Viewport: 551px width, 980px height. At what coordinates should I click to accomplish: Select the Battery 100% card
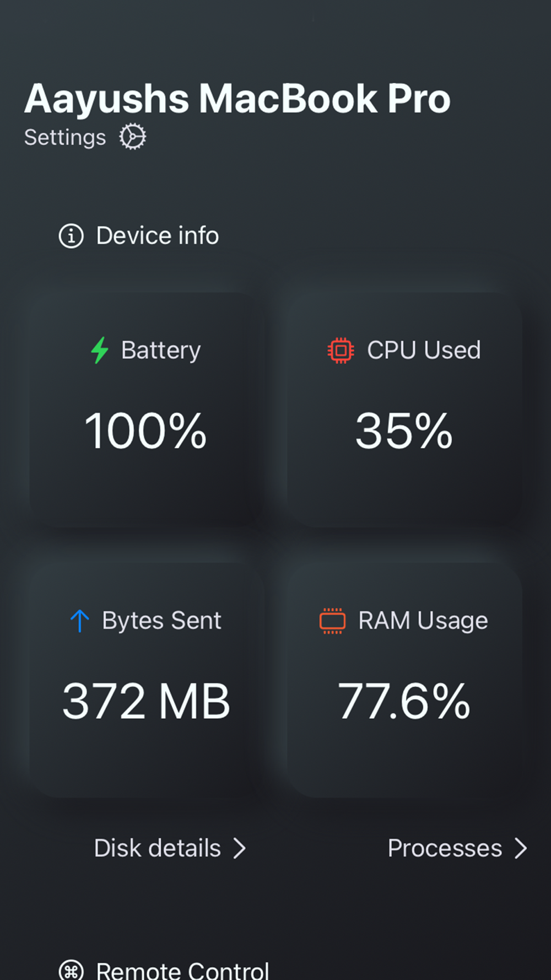(x=145, y=410)
